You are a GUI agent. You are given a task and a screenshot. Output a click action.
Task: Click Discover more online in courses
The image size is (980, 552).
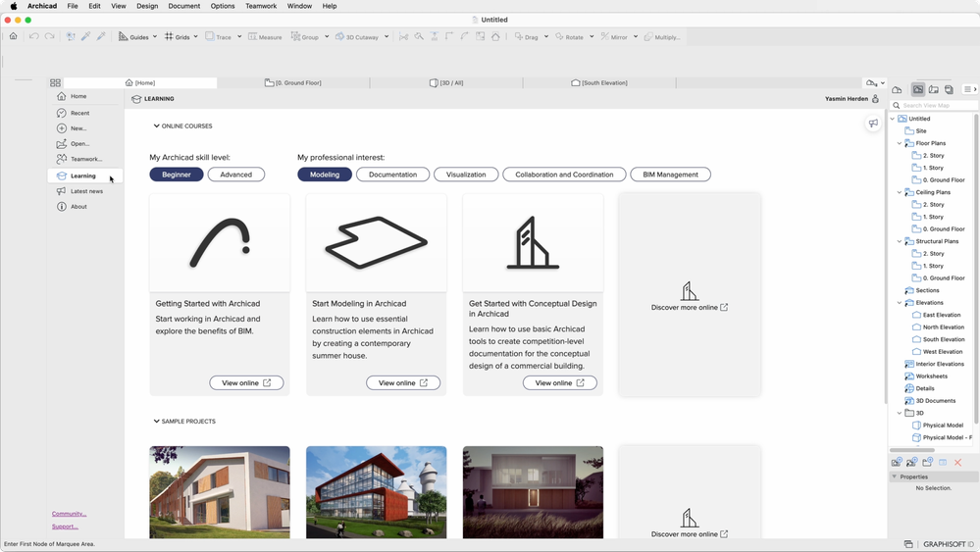click(x=690, y=307)
